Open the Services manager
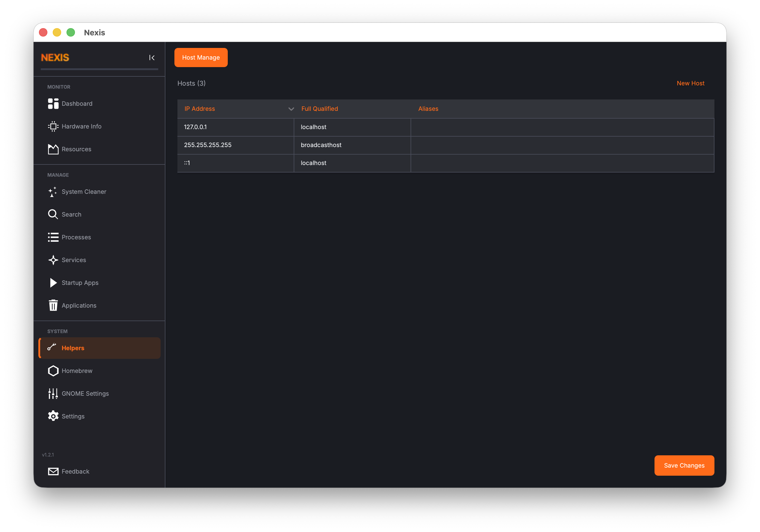 pos(73,260)
